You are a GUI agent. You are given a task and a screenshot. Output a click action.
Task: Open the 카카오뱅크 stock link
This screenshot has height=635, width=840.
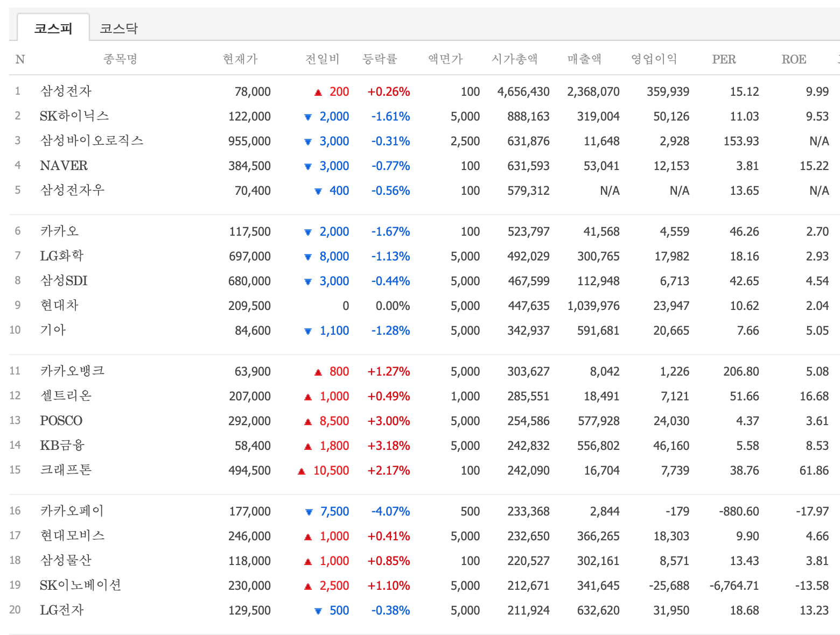tap(72, 371)
